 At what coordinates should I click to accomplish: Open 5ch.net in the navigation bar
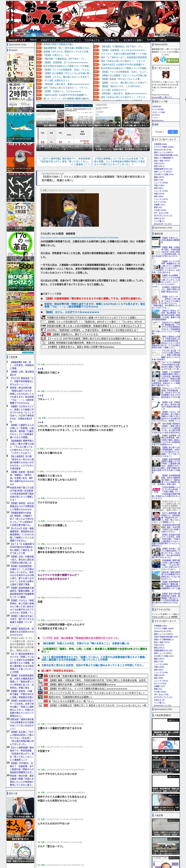click(x=151, y=40)
